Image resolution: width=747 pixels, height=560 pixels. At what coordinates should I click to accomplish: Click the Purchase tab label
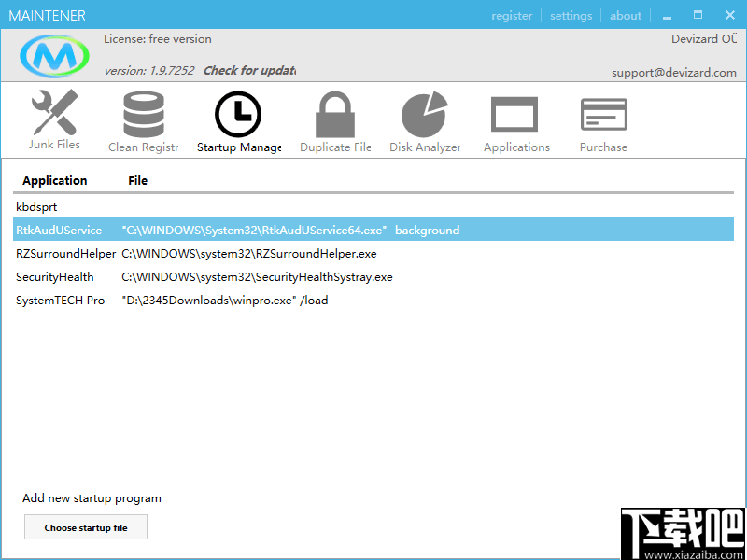point(603,147)
